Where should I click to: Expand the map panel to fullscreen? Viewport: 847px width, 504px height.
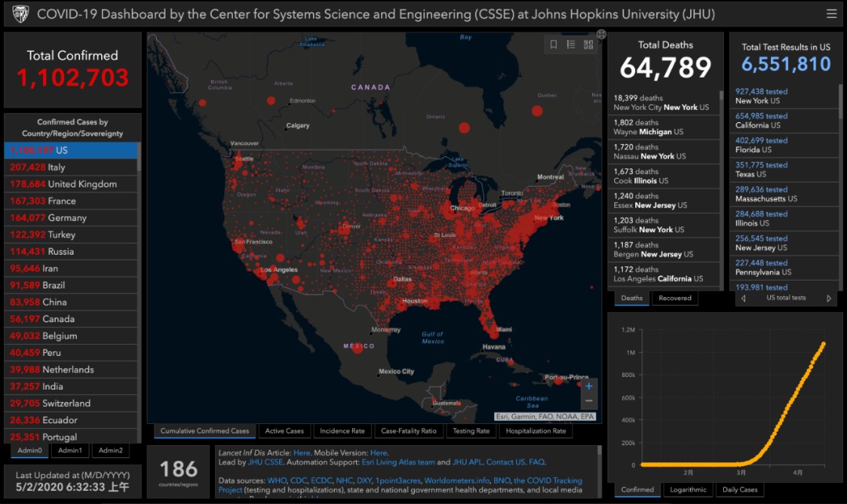602,34
